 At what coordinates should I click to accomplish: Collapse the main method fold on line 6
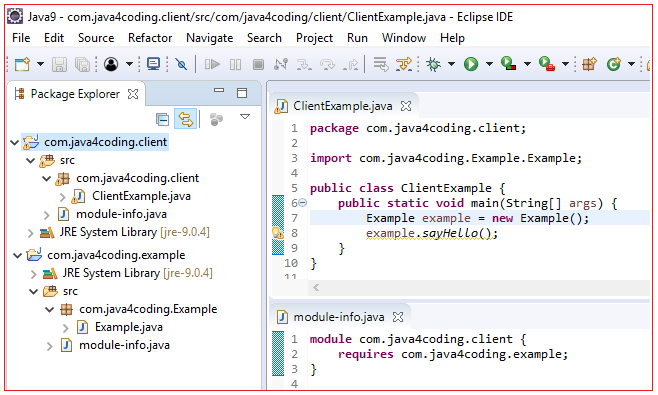click(x=303, y=203)
